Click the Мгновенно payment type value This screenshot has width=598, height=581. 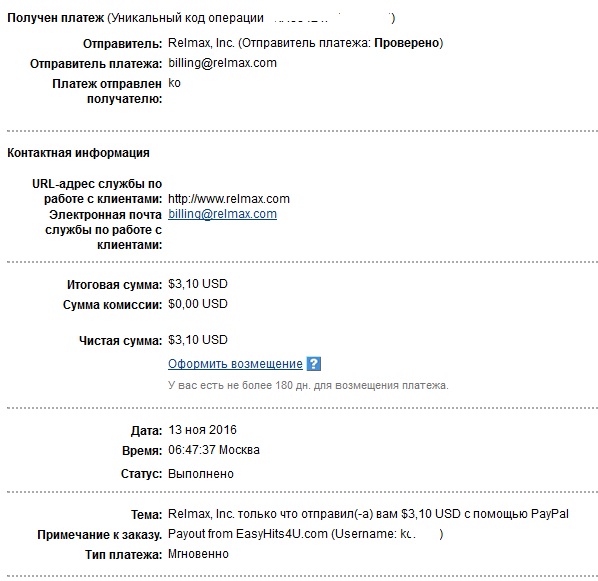tap(198, 554)
